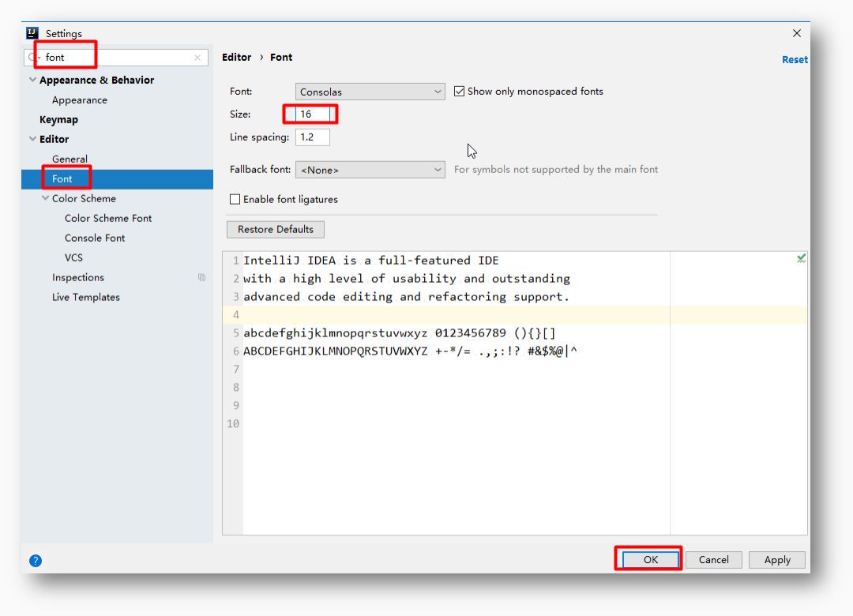This screenshot has width=853, height=616.
Task: Enable font ligatures checkbox
Action: click(x=235, y=200)
